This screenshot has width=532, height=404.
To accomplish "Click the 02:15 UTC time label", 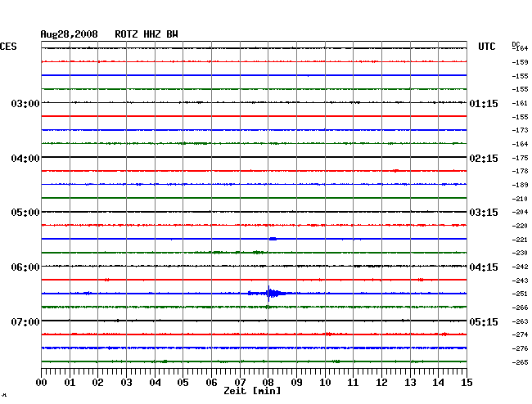I will tap(484, 159).
